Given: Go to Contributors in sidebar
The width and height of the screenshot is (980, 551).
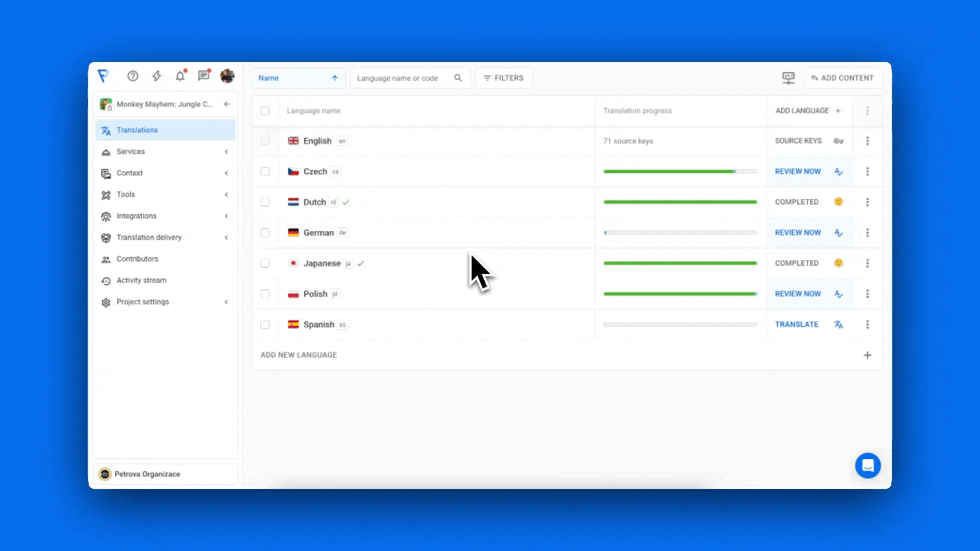Looking at the screenshot, I should [x=138, y=259].
